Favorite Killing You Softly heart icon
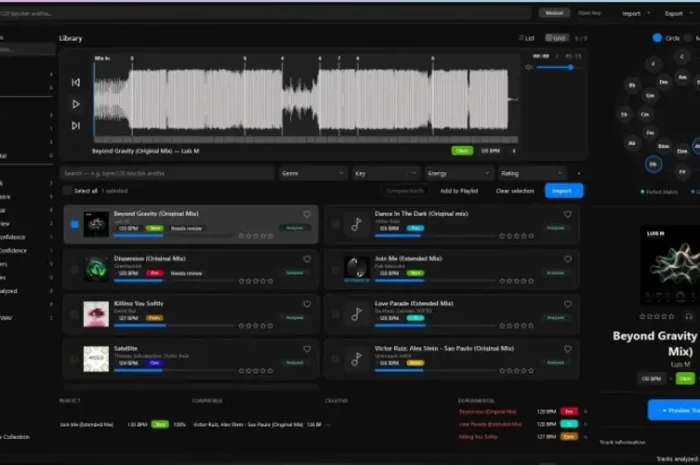The height and width of the screenshot is (465, 700). tap(307, 304)
